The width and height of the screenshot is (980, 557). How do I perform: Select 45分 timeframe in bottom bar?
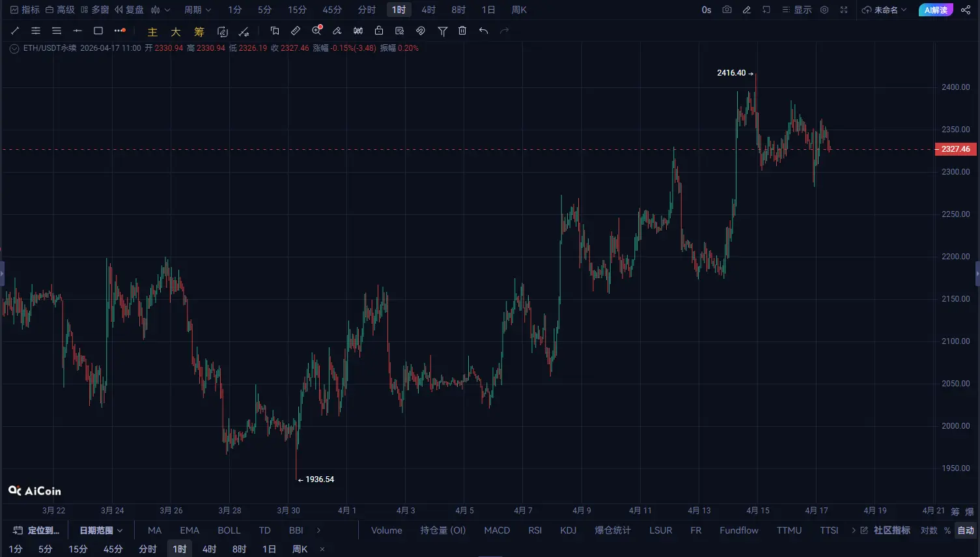[x=113, y=549]
